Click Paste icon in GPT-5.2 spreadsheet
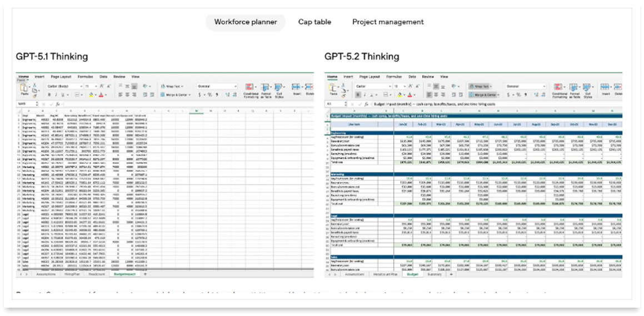Viewport: 644px width, 316px height. pos(333,88)
